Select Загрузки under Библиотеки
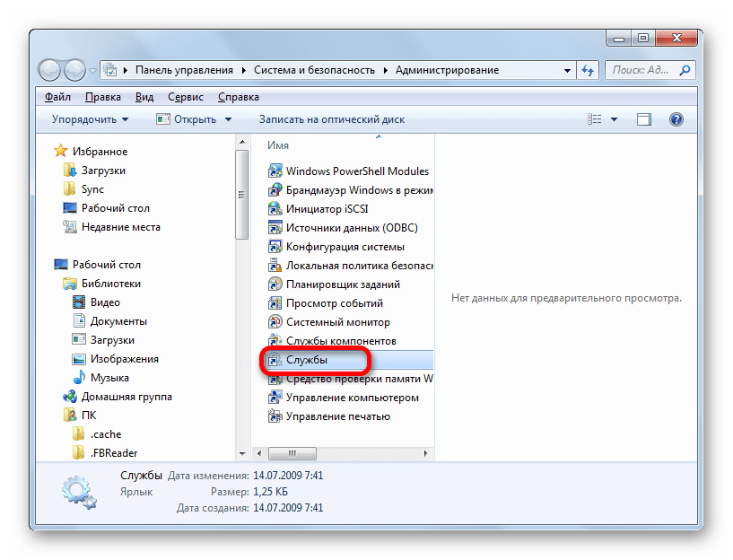 pos(103,340)
